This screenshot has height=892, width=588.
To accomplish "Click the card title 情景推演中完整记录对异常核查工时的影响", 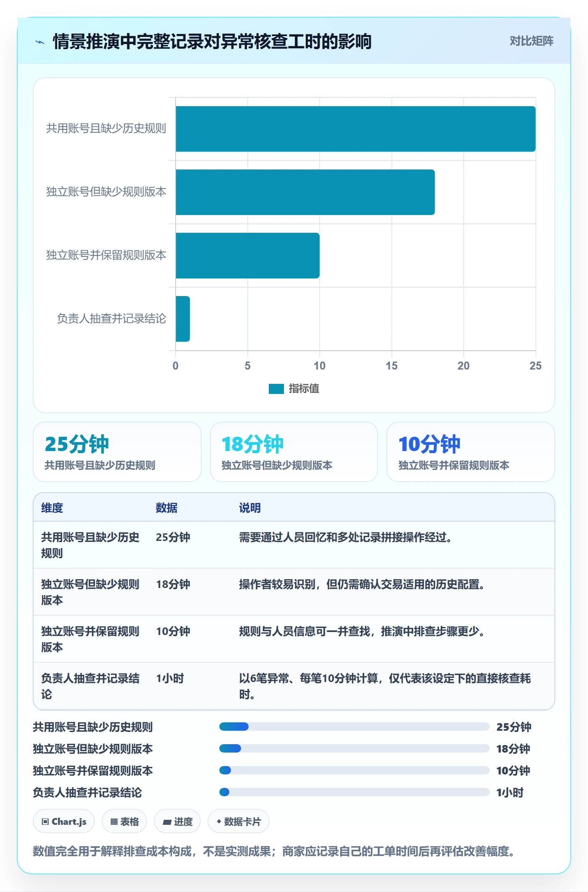I will point(212,42).
